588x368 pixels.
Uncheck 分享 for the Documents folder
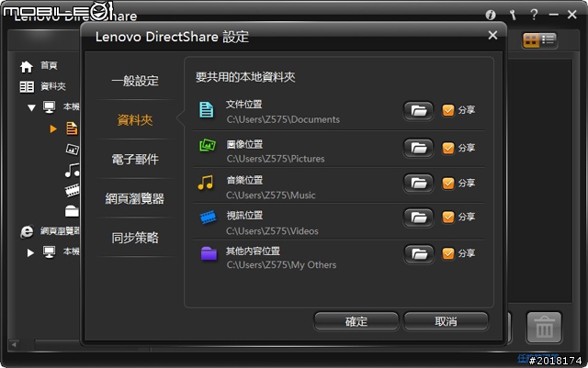448,110
